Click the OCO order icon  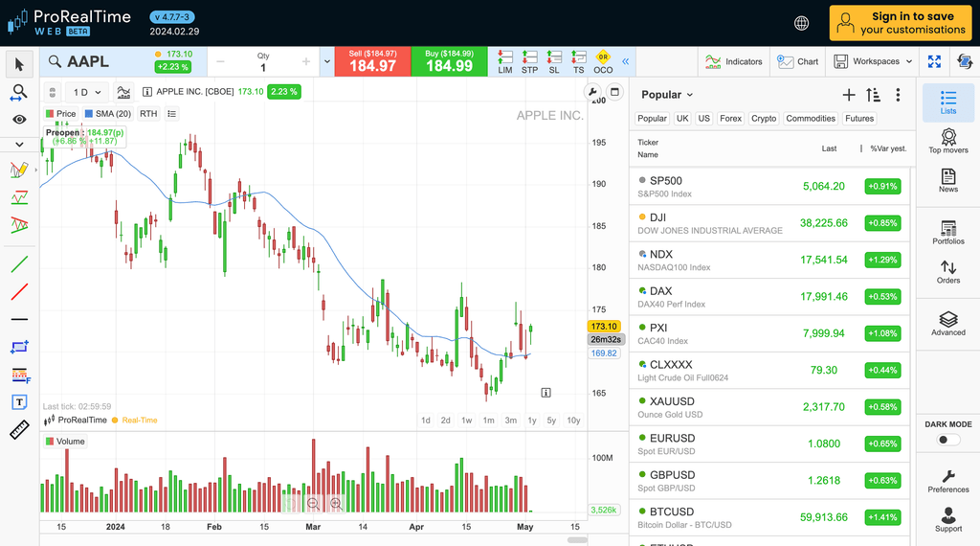tap(603, 62)
